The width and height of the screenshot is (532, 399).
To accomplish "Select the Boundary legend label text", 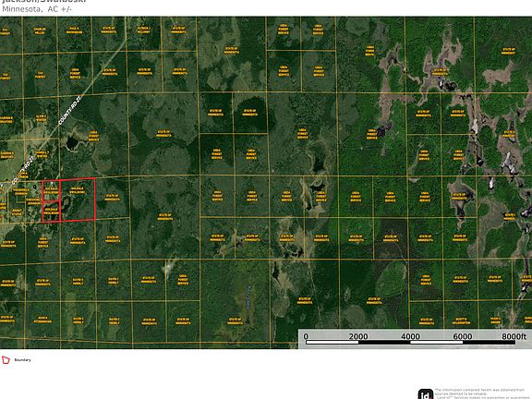I will (x=22, y=360).
